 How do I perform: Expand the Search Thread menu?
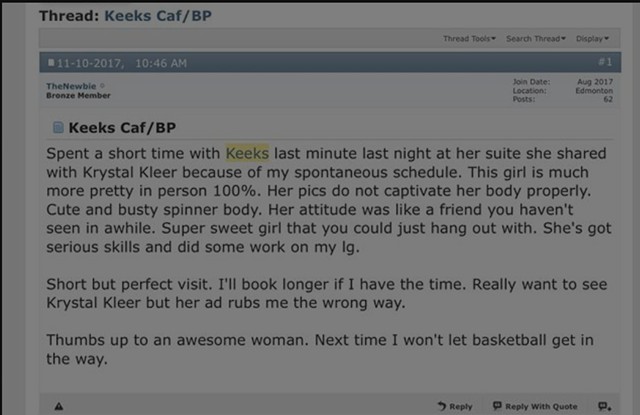536,39
